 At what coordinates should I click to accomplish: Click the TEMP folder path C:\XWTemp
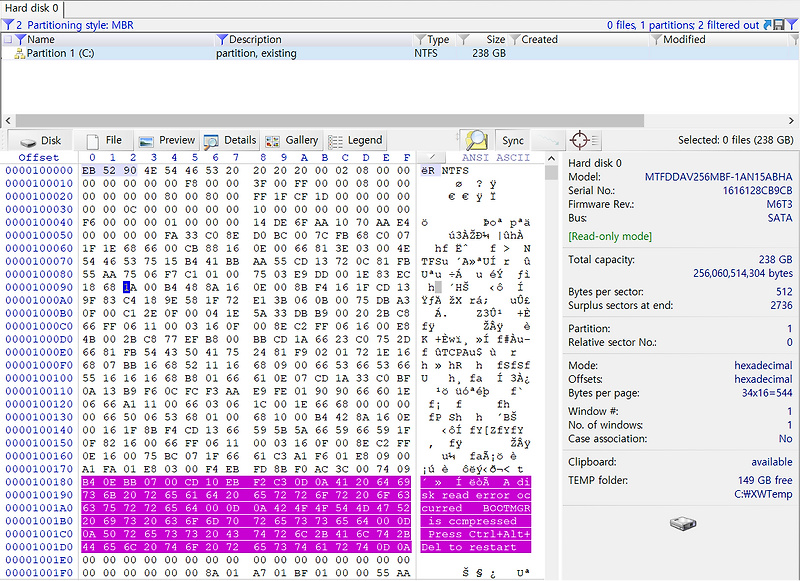click(763, 494)
